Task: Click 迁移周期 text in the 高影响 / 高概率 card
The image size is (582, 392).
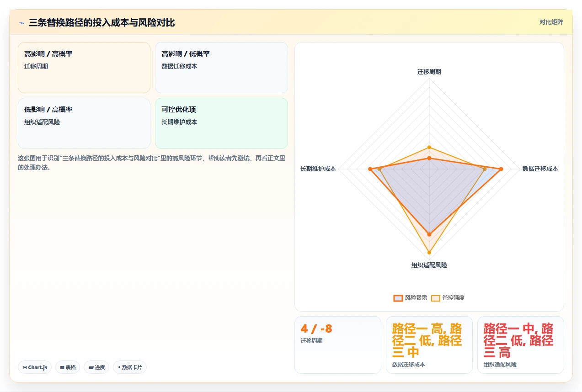Action: coord(36,66)
